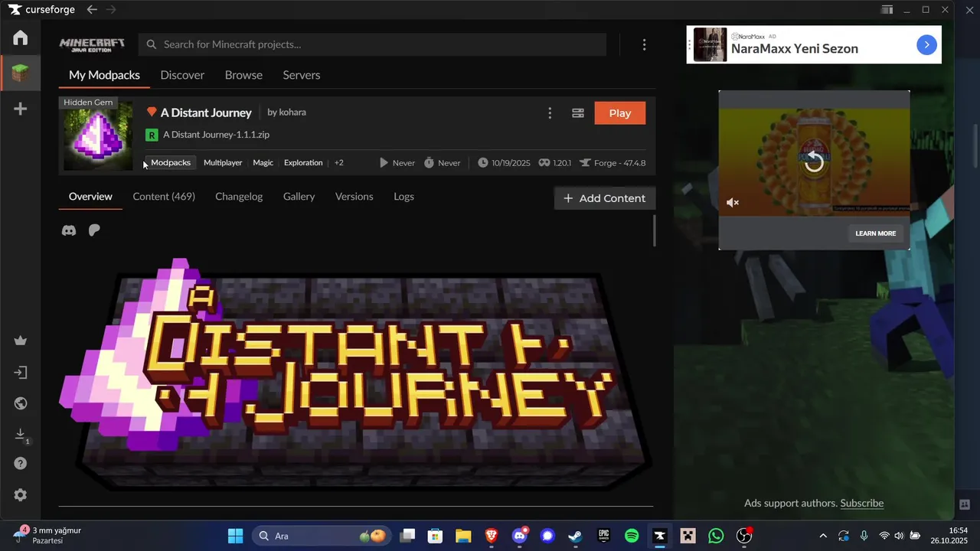Click the Modpacks category tag
This screenshot has height=551, width=980.
(x=171, y=163)
